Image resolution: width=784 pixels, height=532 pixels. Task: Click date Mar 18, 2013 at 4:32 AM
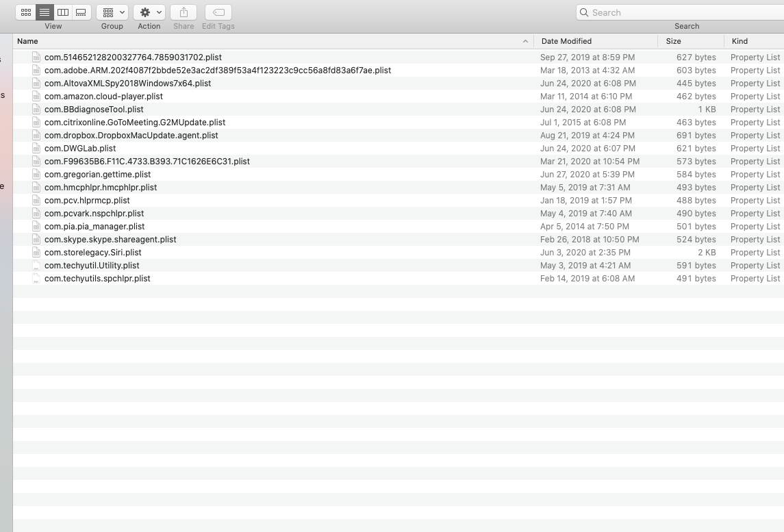coord(587,70)
